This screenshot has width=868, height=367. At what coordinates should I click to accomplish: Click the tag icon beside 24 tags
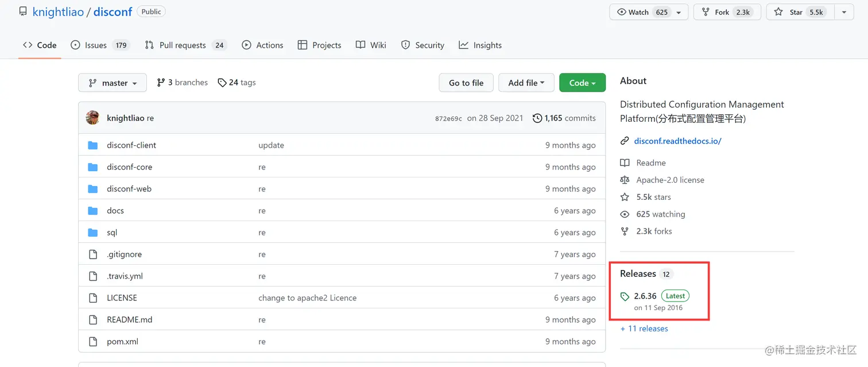click(x=222, y=83)
